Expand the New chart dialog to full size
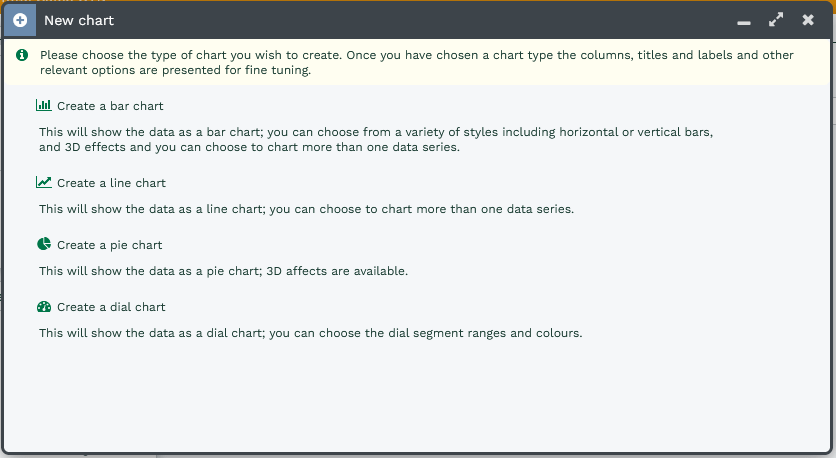This screenshot has height=458, width=836. pyautogui.click(x=776, y=20)
